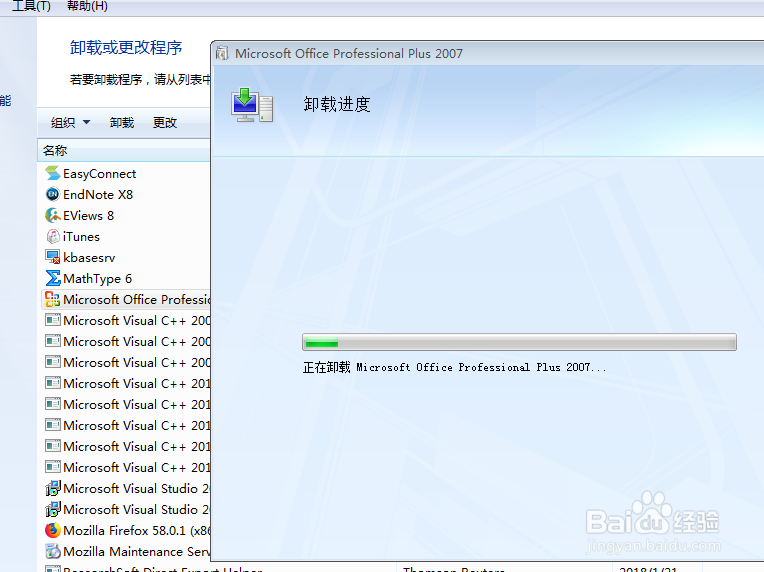This screenshot has height=572, width=764.
Task: Select the EasyConnect icon
Action: (53, 173)
